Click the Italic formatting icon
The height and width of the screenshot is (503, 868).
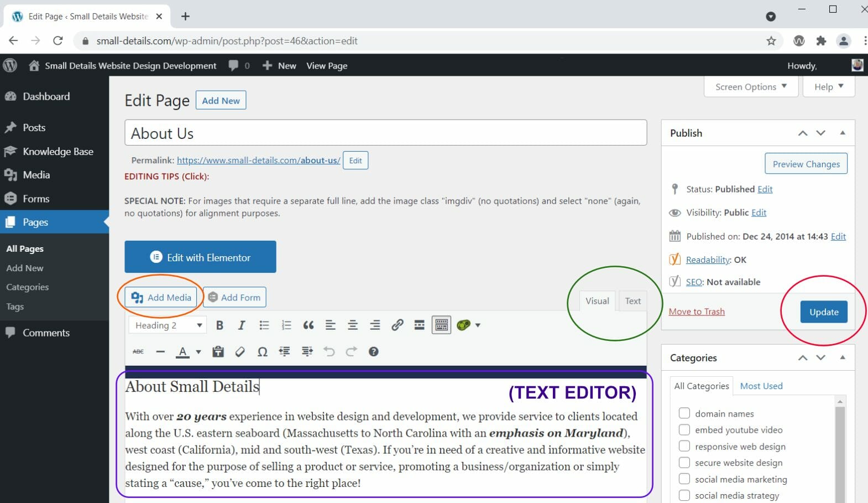coord(242,325)
